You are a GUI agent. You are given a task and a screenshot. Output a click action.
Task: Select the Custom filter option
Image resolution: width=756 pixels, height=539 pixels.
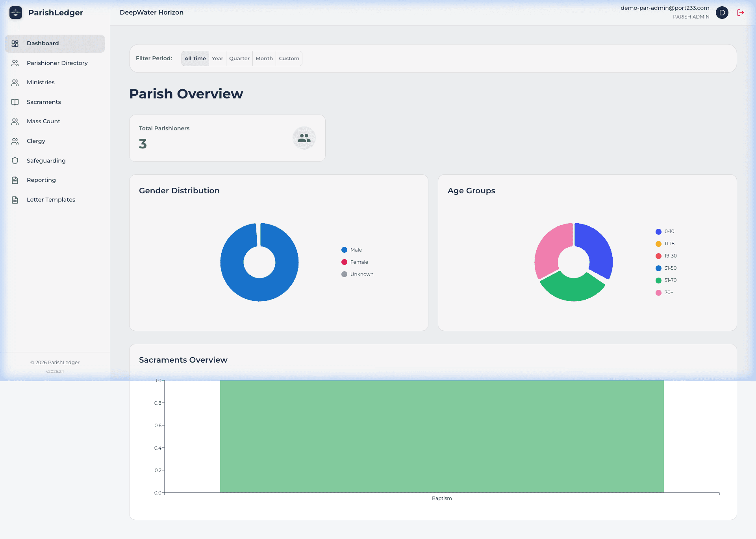point(289,58)
